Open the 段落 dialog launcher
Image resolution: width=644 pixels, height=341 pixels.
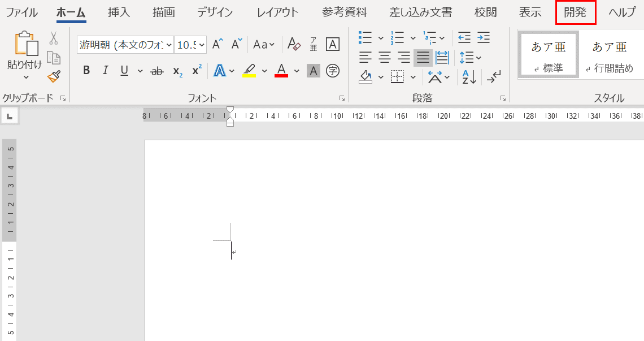[503, 98]
